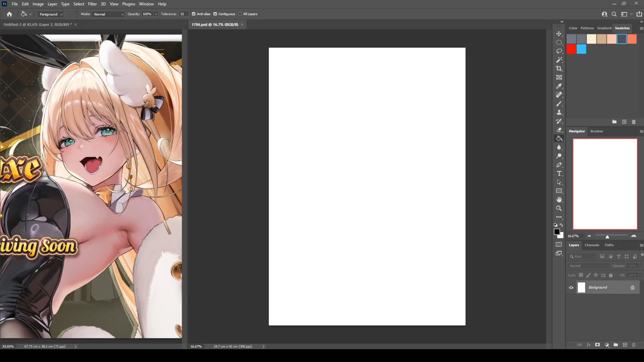Select the Lasso tool
Image resolution: width=644 pixels, height=362 pixels.
[559, 51]
